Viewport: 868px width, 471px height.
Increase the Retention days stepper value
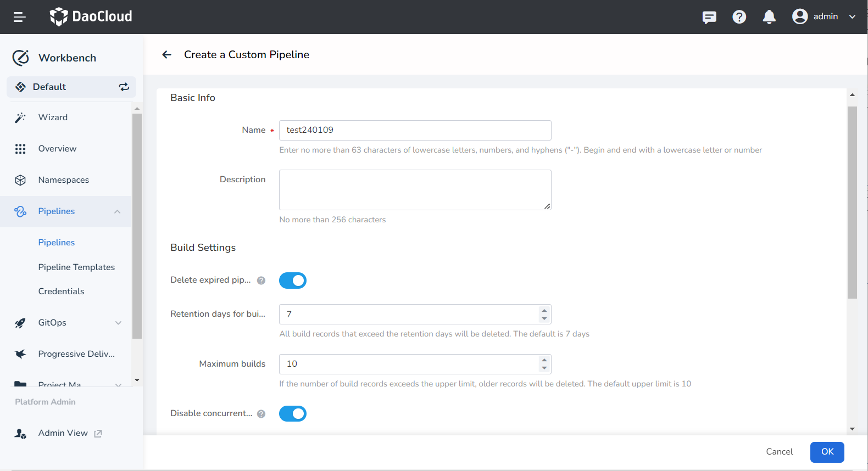click(x=544, y=311)
